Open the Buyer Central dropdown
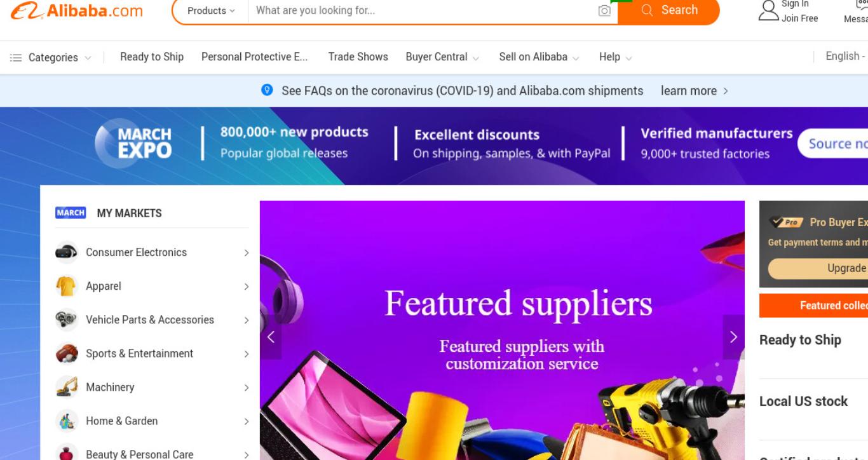The image size is (868, 460). (x=442, y=57)
